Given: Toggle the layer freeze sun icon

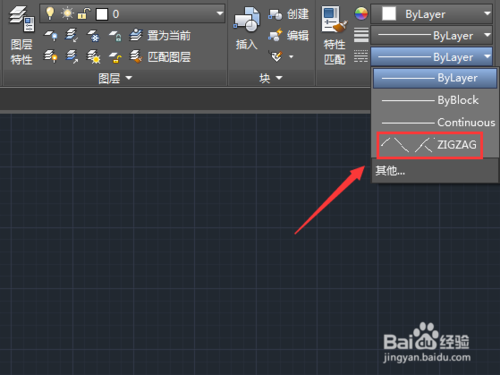Looking at the screenshot, I should point(67,14).
